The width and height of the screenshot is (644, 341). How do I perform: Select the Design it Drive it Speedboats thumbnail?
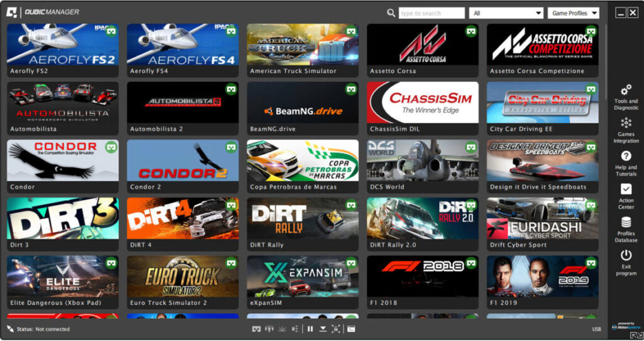(x=543, y=160)
